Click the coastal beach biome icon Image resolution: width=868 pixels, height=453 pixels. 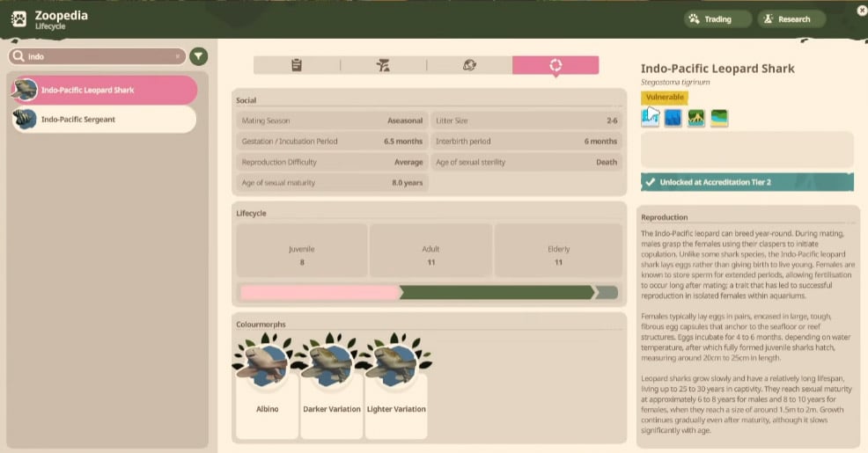[719, 117]
